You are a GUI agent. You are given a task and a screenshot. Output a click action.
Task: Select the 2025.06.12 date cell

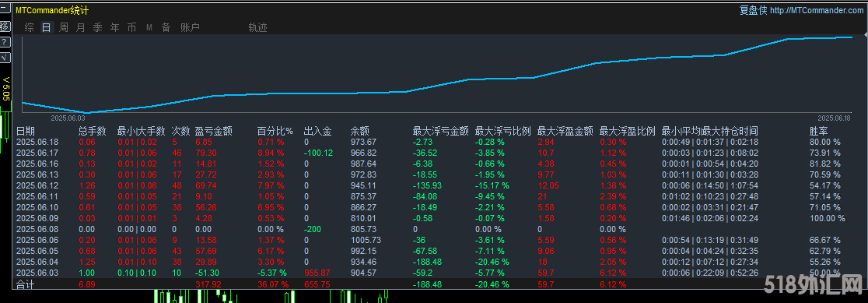click(38, 185)
